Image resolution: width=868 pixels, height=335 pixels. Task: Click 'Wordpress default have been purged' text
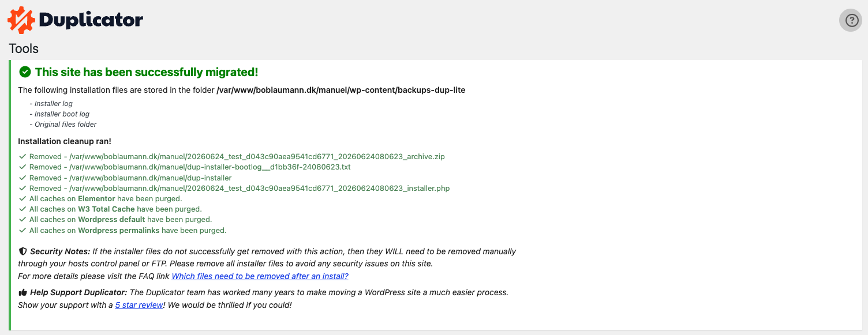point(145,220)
